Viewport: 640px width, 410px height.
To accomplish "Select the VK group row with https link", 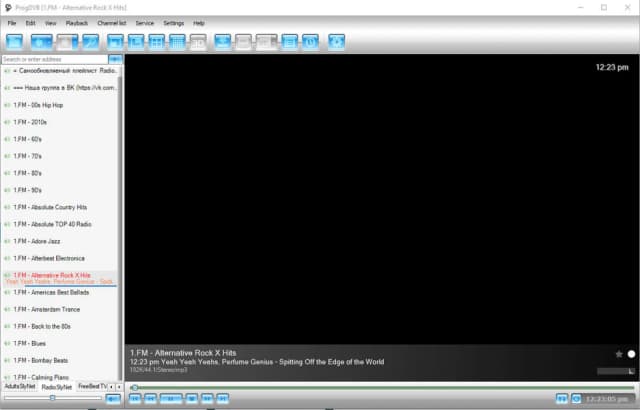I will point(60,88).
